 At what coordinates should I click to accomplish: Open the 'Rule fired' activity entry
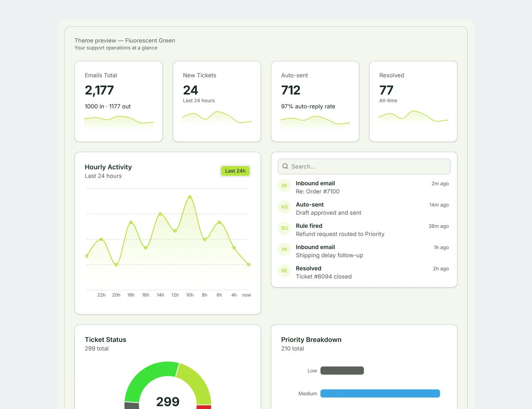pos(309,226)
